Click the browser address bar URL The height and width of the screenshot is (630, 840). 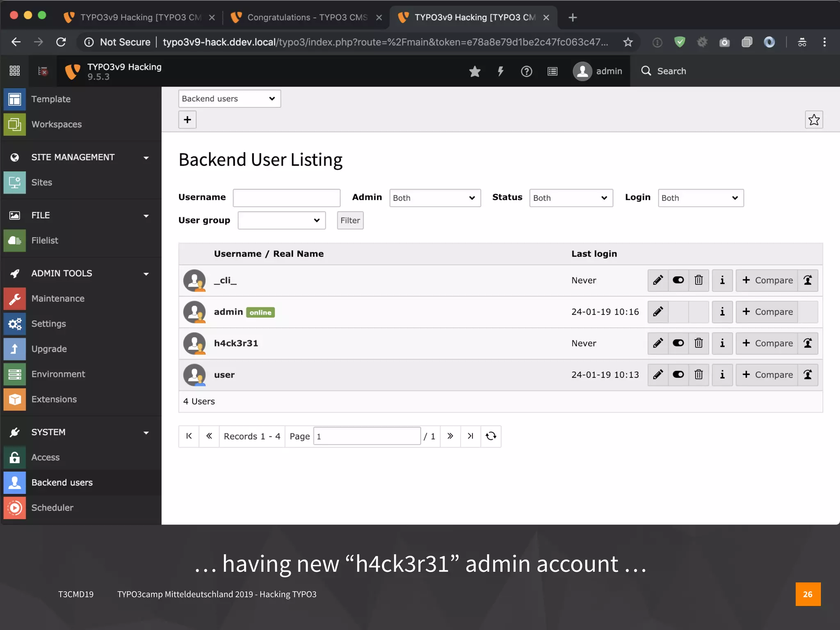tap(386, 42)
